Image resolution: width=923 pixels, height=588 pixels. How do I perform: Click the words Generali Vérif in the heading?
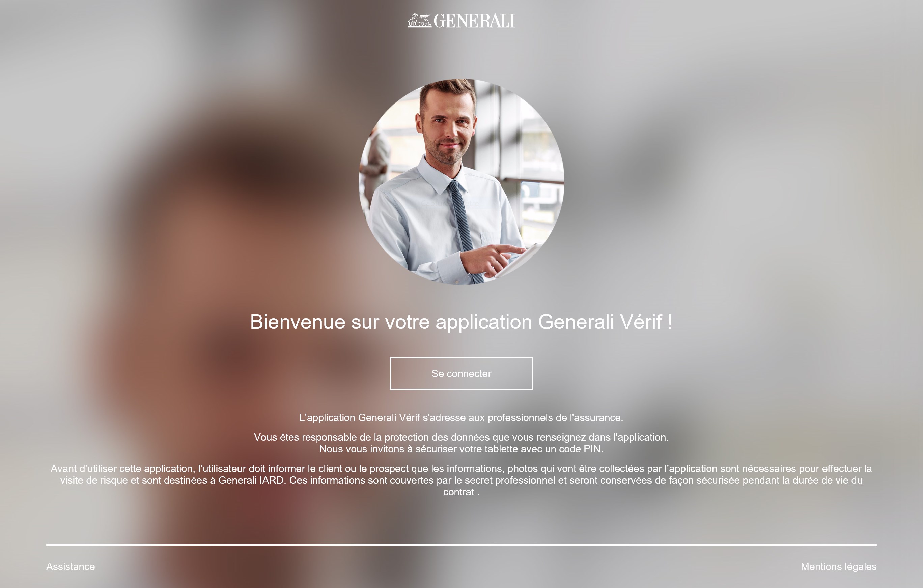coord(600,322)
